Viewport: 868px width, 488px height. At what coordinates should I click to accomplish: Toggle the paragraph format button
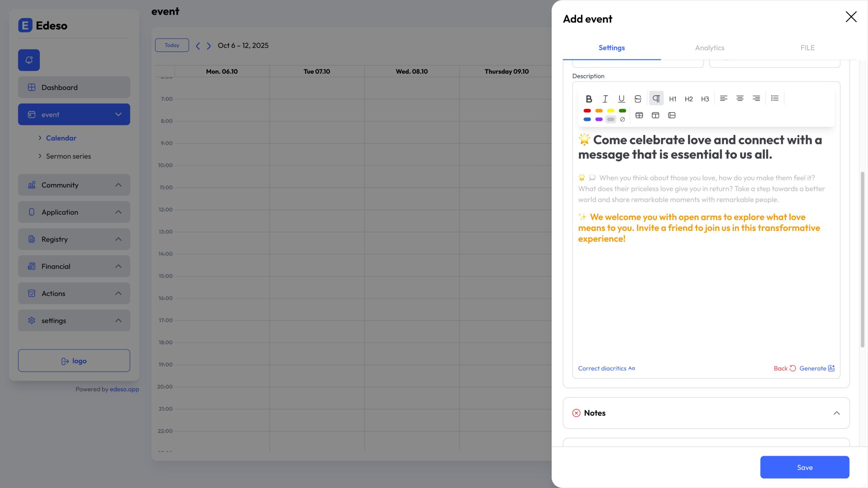[656, 99]
